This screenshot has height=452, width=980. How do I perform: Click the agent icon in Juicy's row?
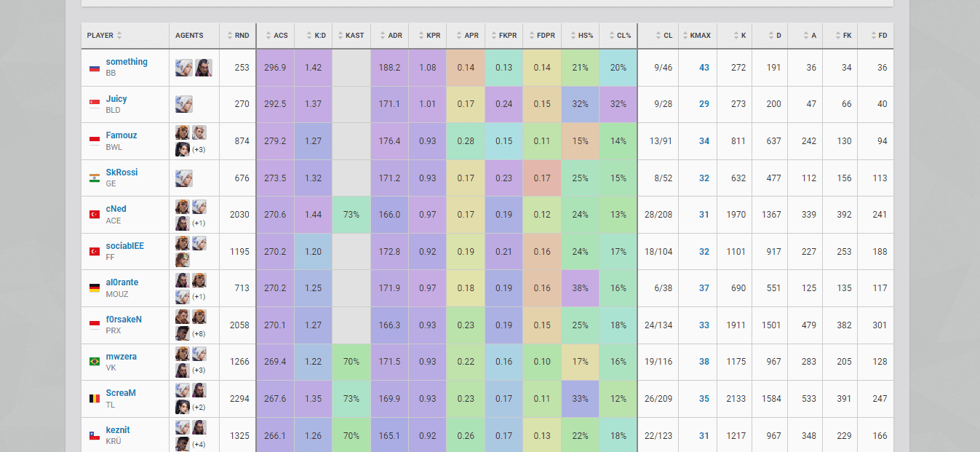(183, 104)
